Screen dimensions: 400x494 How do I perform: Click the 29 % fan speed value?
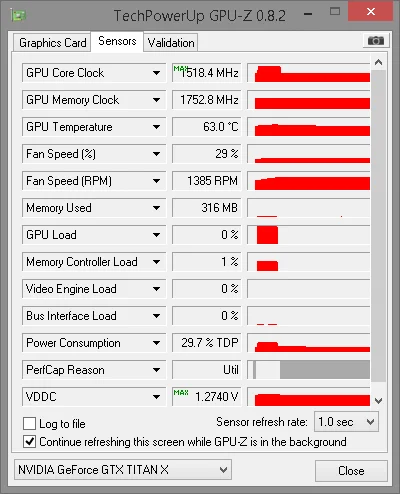(x=207, y=154)
